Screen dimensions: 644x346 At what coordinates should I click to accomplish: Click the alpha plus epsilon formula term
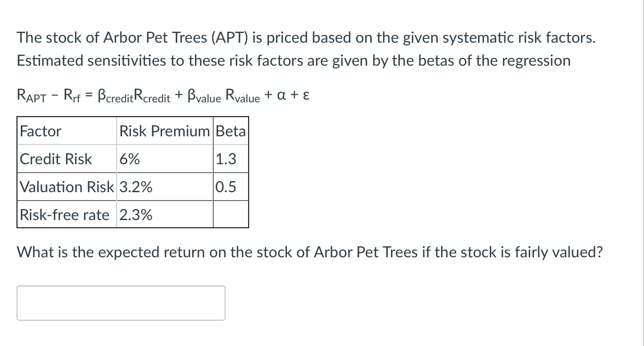tap(293, 95)
